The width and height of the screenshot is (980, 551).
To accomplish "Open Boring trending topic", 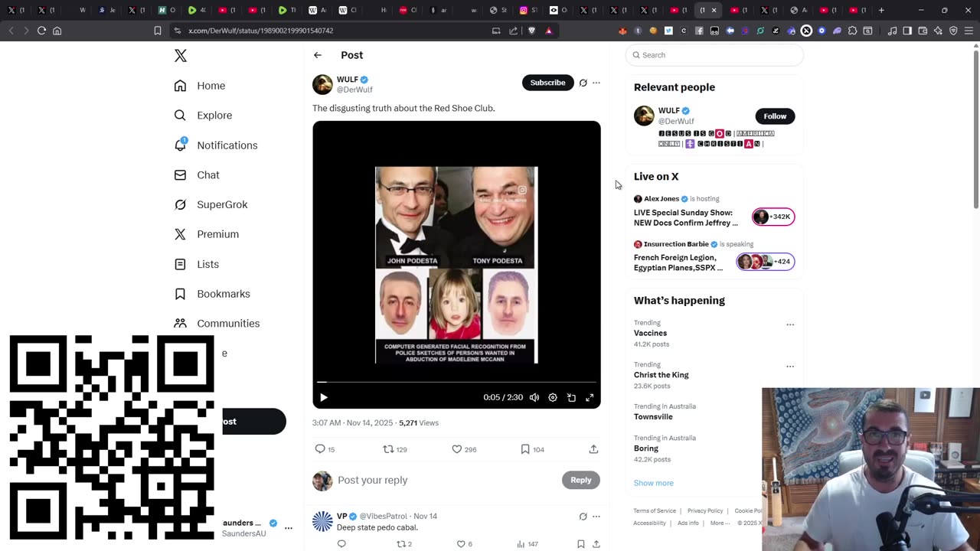I will pos(645,448).
